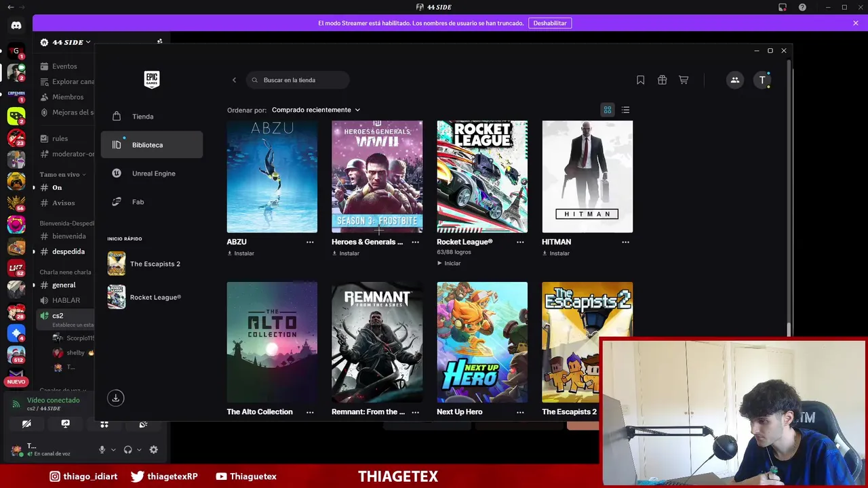Share your screen in Discord voice
The height and width of the screenshot is (488, 868).
[65, 424]
